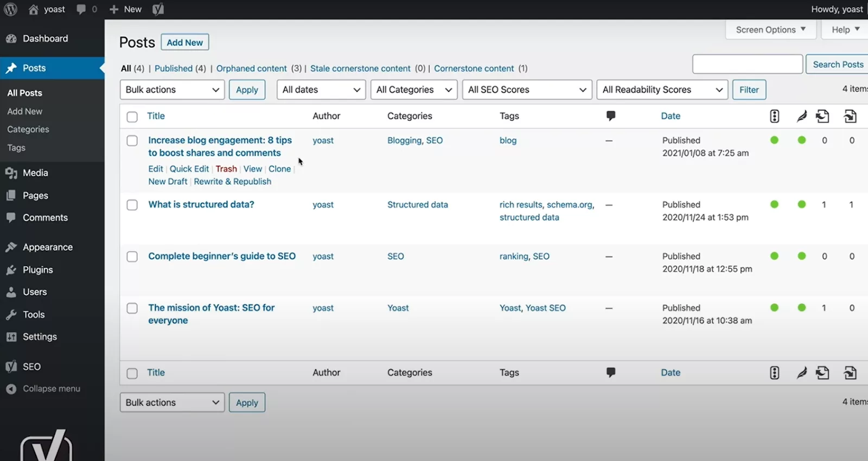Tick 'The mission of Yoast' post checkbox
This screenshot has height=461, width=868.
(x=132, y=308)
